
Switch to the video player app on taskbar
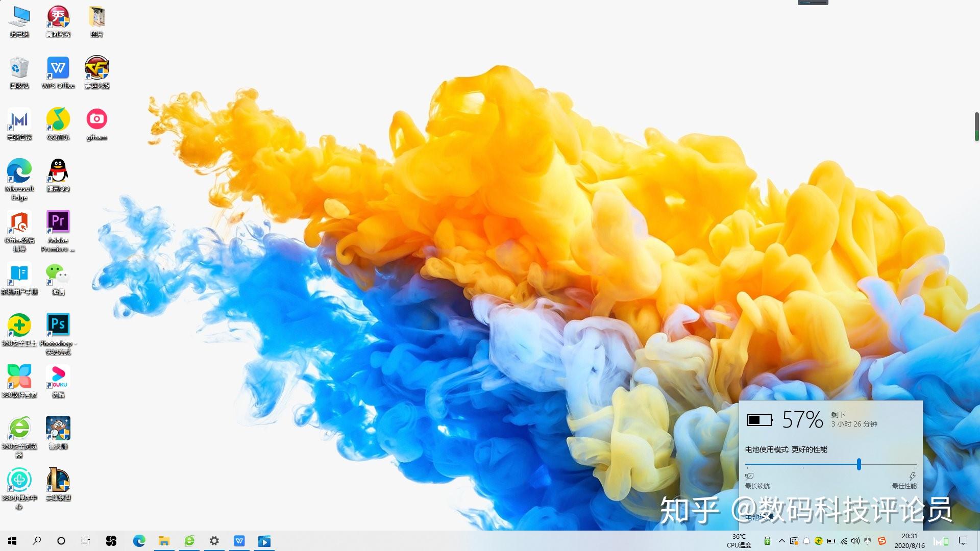coord(264,541)
